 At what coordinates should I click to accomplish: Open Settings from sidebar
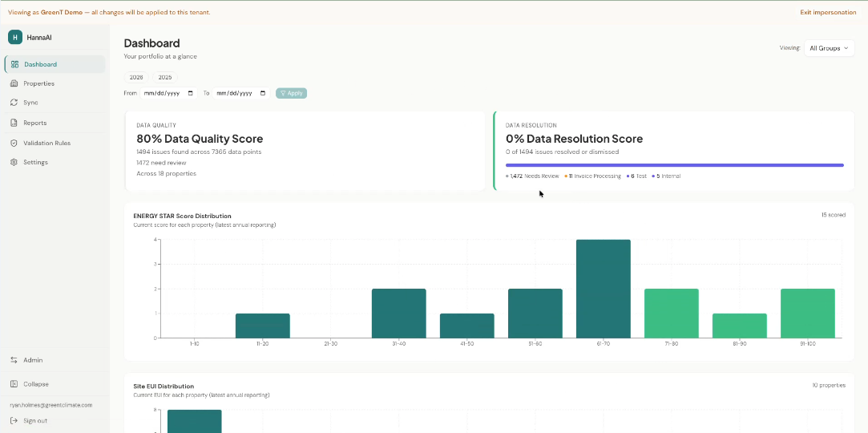coord(55,162)
